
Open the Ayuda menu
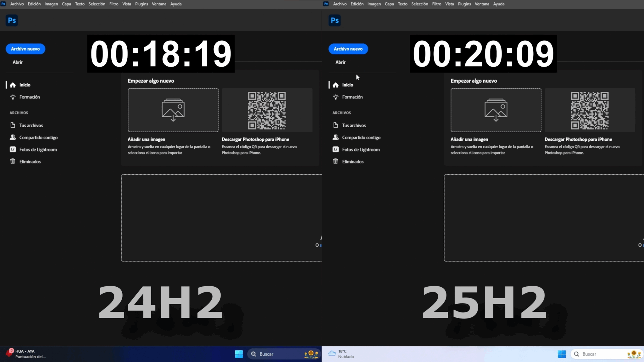(x=176, y=4)
